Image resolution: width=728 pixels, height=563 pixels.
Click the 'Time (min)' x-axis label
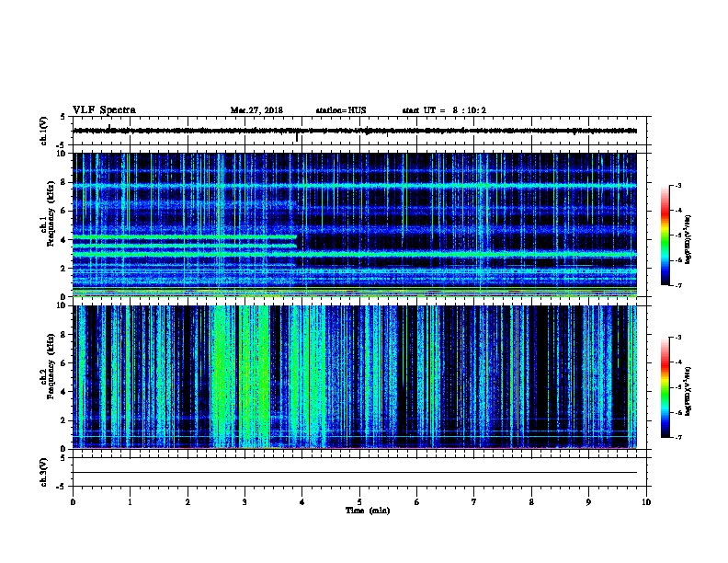click(368, 511)
